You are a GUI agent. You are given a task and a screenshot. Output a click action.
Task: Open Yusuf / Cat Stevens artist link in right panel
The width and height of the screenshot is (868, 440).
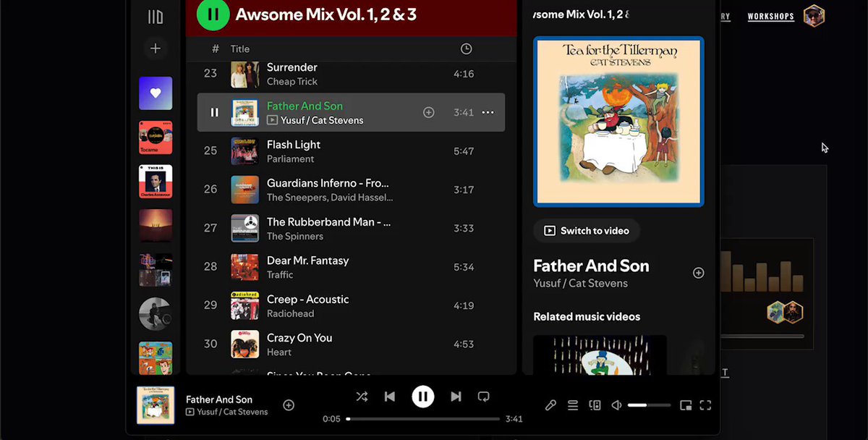(x=580, y=284)
